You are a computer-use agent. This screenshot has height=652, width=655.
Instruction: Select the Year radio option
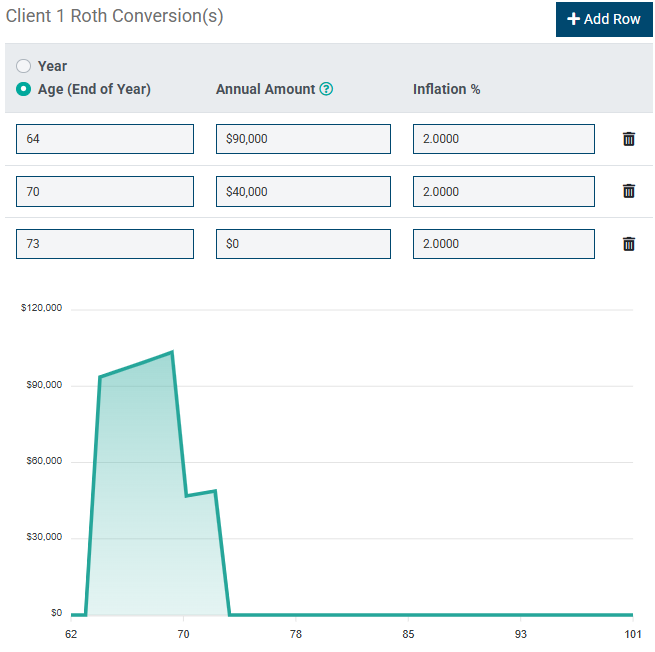(x=24, y=66)
